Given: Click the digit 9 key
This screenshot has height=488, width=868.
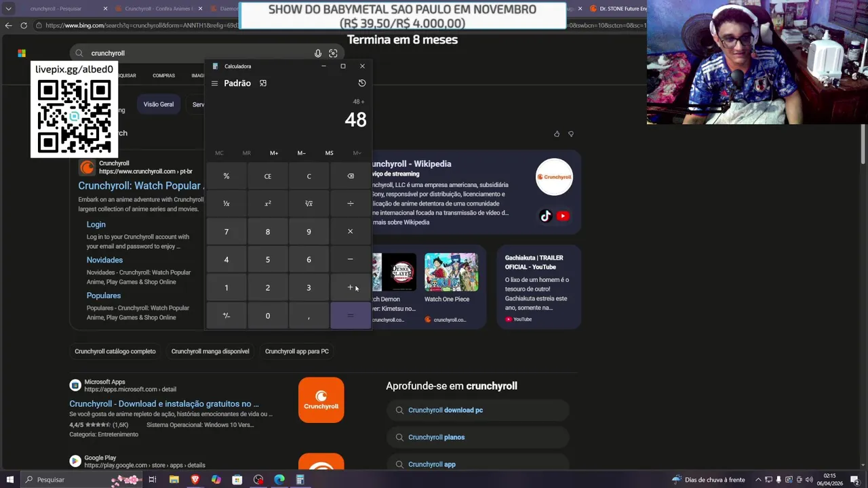Looking at the screenshot, I should click(x=309, y=232).
